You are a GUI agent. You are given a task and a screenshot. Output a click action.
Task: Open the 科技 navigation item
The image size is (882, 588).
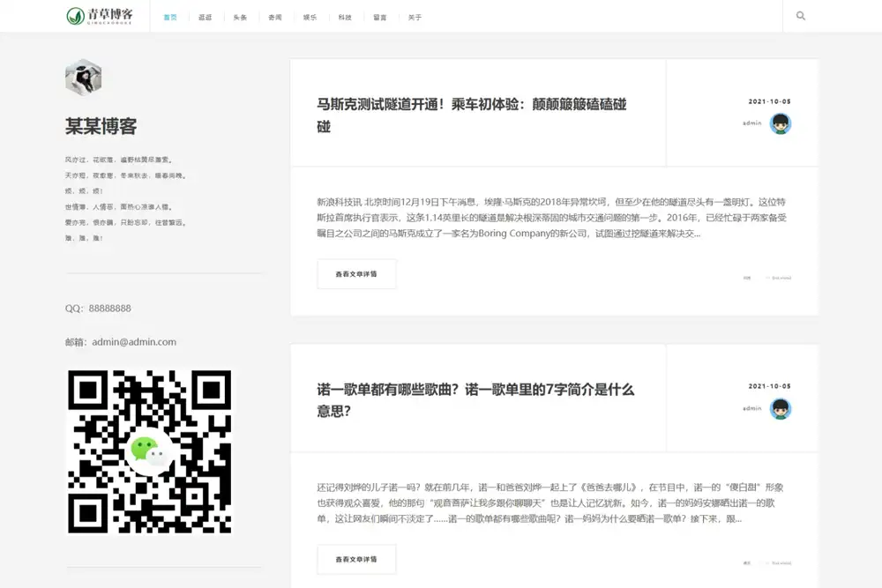345,18
